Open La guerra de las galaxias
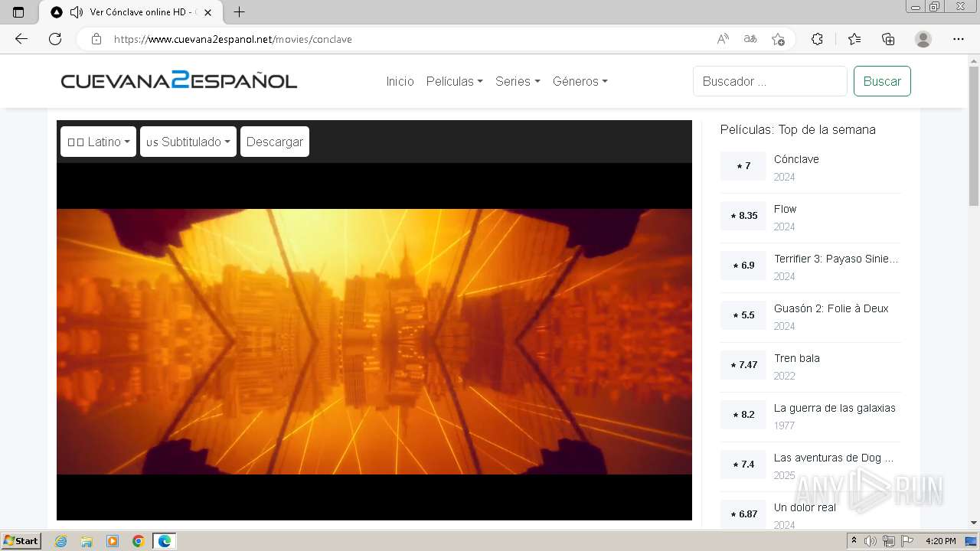980x551 pixels. click(x=835, y=408)
